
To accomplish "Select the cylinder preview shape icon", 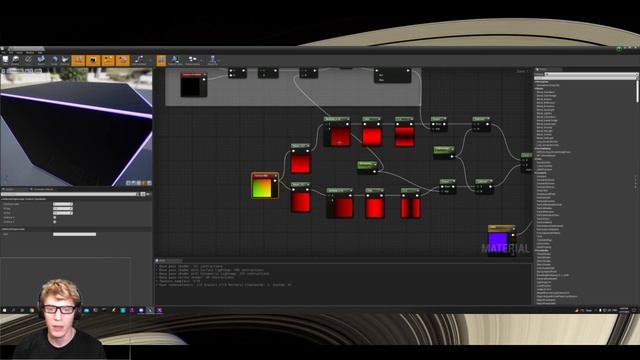I will pyautogui.click(x=129, y=183).
